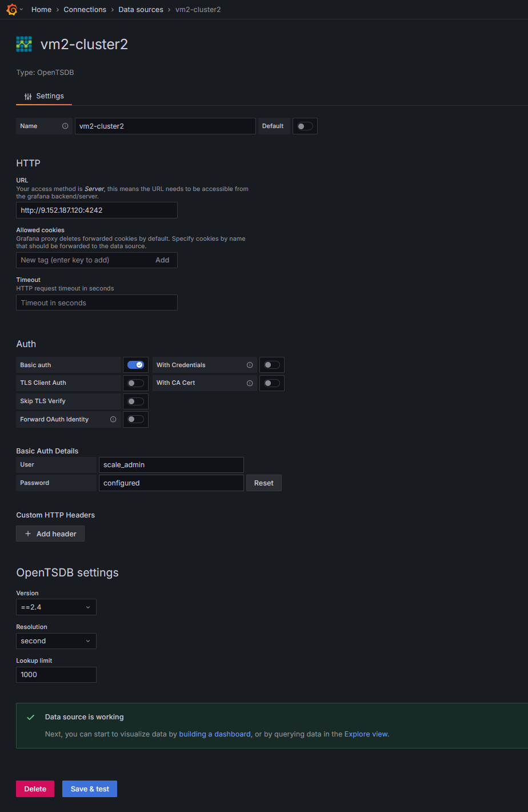528x812 pixels.
Task: Click the OpenTSDB settings heading
Action: (67, 573)
